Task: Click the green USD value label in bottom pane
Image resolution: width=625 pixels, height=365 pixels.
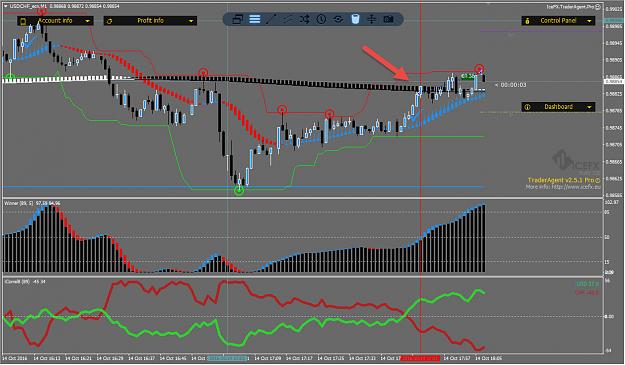Action: click(587, 284)
